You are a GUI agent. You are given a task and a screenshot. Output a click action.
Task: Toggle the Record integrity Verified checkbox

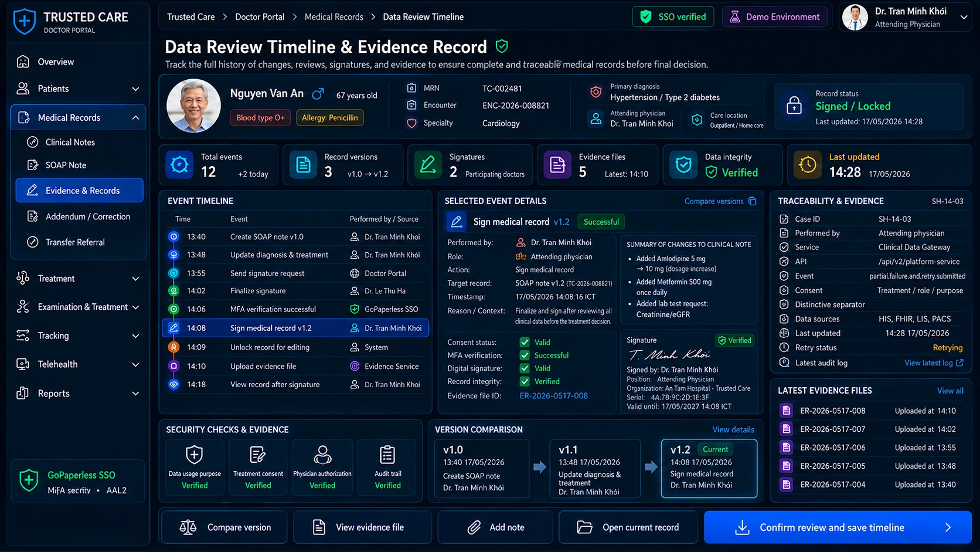(x=525, y=381)
